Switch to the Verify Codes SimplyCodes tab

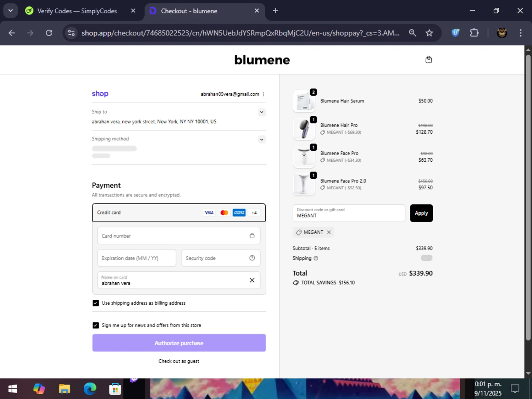[77, 11]
